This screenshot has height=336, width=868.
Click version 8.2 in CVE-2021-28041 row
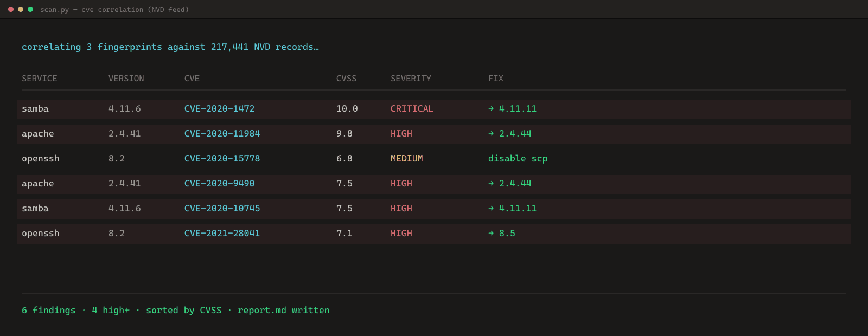point(117,234)
